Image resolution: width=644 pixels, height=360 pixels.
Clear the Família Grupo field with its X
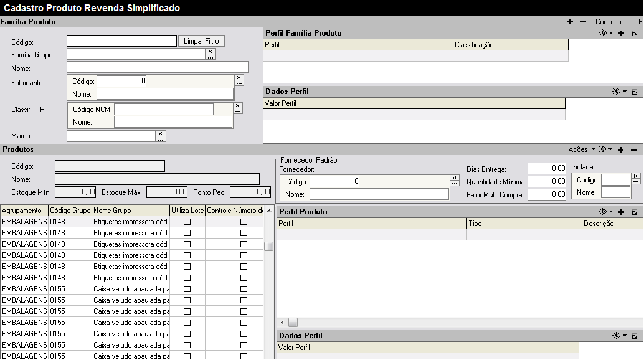coord(211,51)
